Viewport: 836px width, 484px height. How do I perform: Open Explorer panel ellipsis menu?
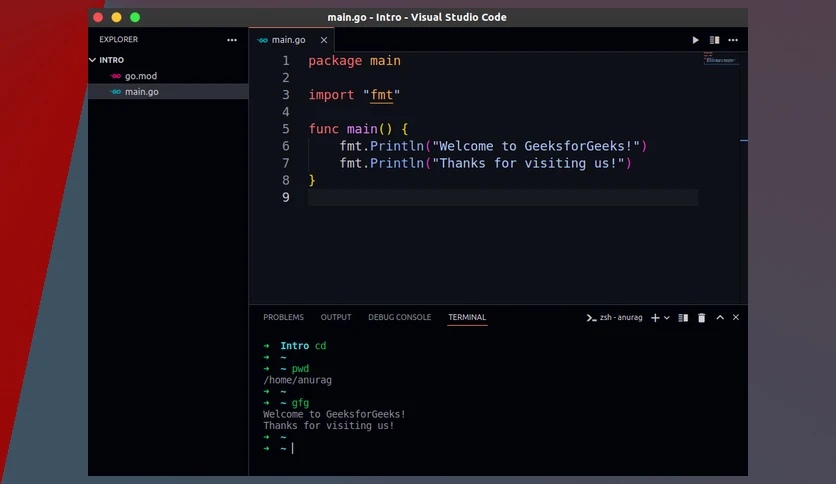pos(232,40)
